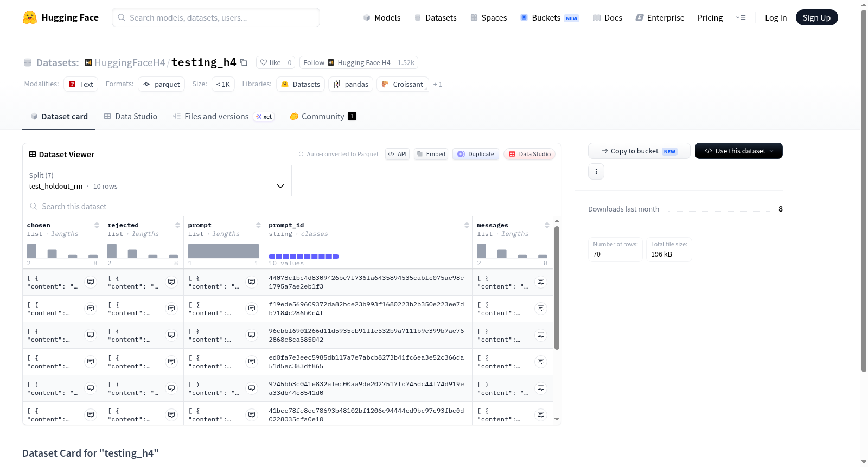Click the prompt_id histogram bar
Image resolution: width=868 pixels, height=467 pixels.
tap(304, 257)
